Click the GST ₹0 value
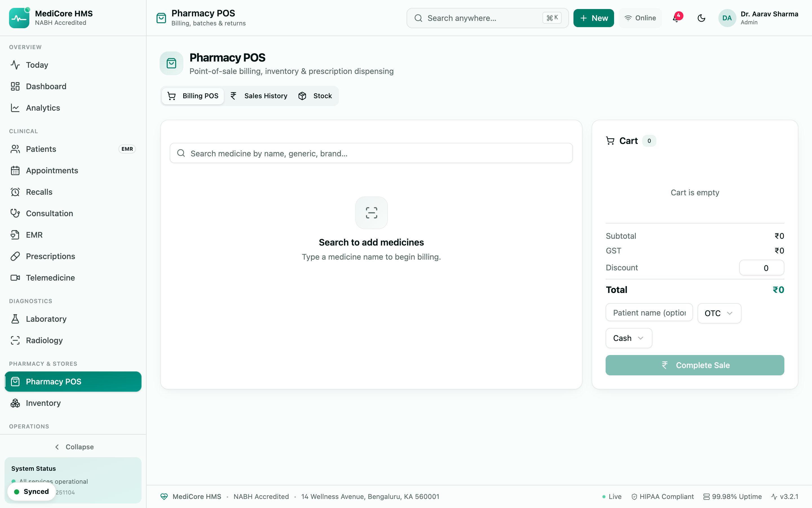Viewport: 812px width, 508px height. point(779,251)
